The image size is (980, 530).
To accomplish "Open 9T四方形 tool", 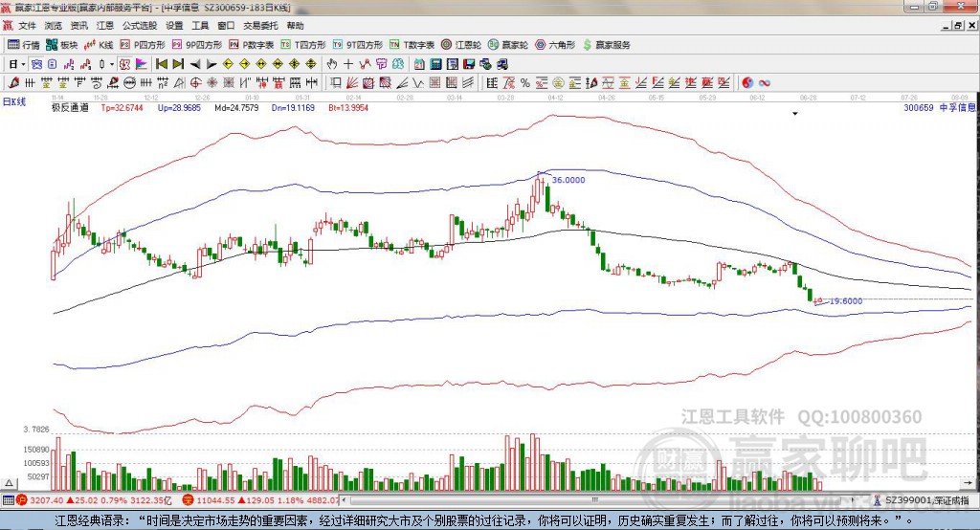I will (x=358, y=45).
